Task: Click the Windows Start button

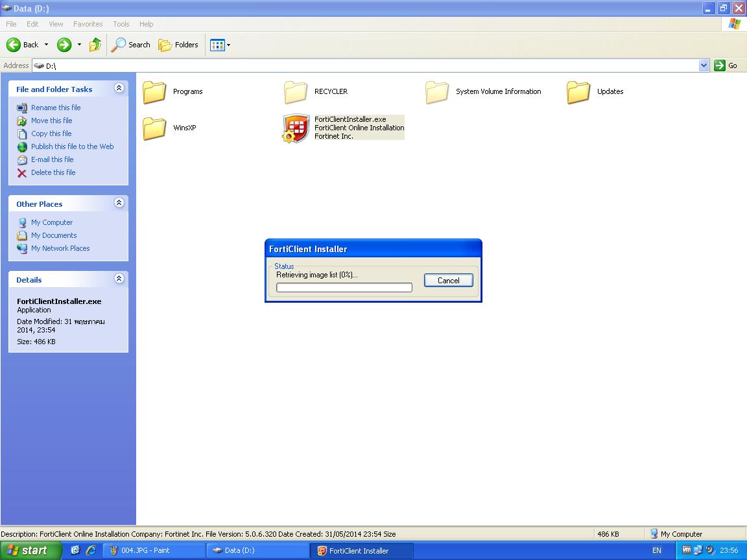Action: 30,550
